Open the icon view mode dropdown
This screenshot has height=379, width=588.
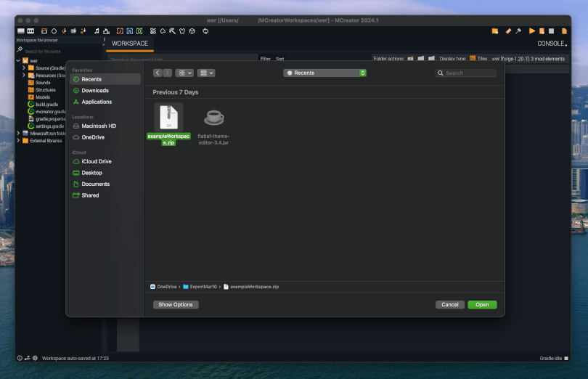pos(184,73)
